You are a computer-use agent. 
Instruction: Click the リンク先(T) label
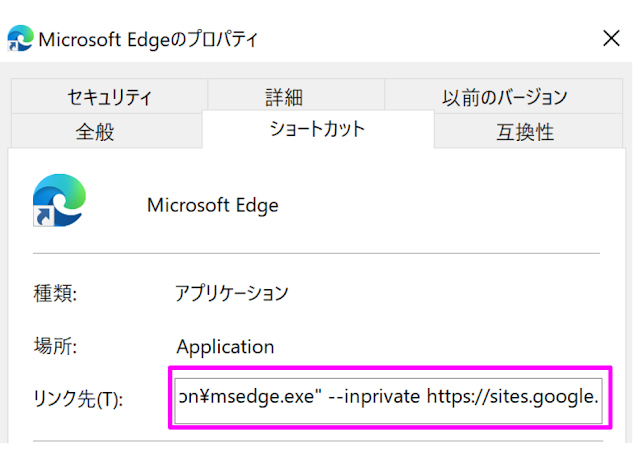[x=78, y=398]
